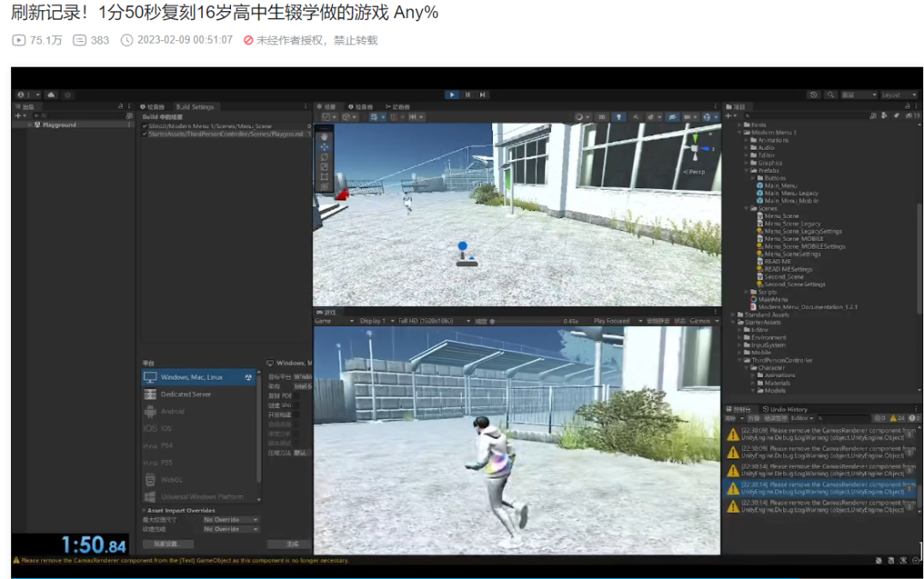This screenshot has height=579, width=924.
Task: Open console Editor dropdown
Action: (802, 418)
